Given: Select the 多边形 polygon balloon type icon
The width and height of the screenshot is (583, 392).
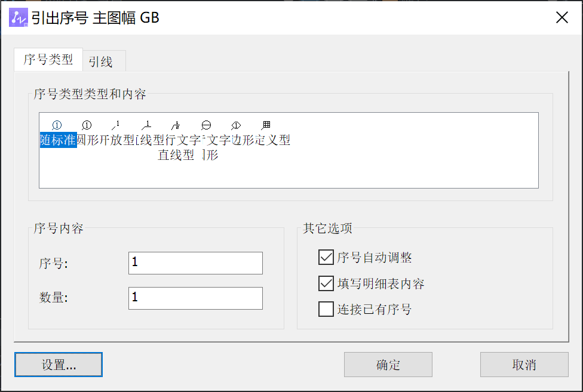Looking at the screenshot, I should click(x=236, y=125).
